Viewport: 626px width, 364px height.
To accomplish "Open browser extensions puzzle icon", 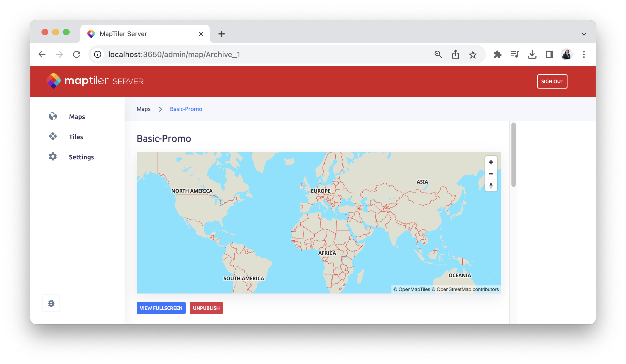I will click(x=497, y=55).
